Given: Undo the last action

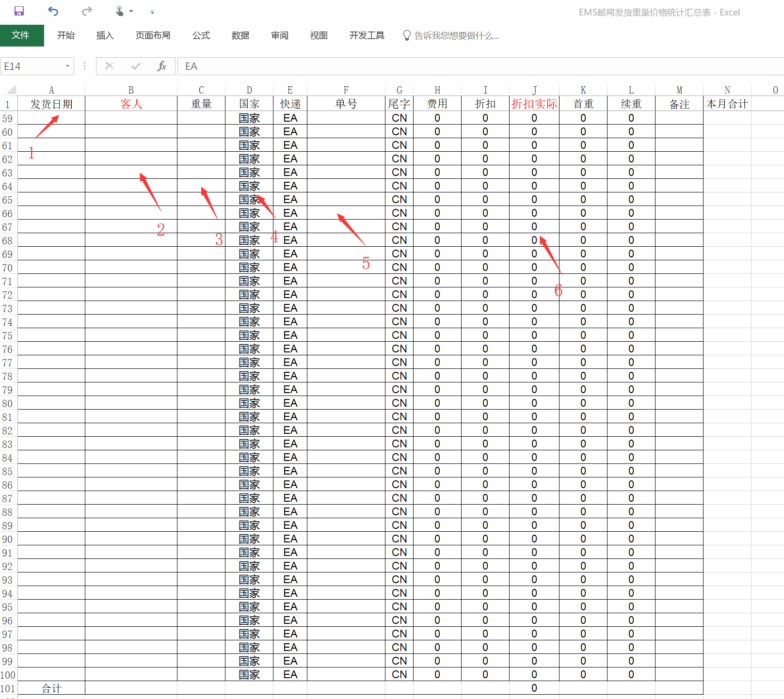Looking at the screenshot, I should click(x=53, y=11).
